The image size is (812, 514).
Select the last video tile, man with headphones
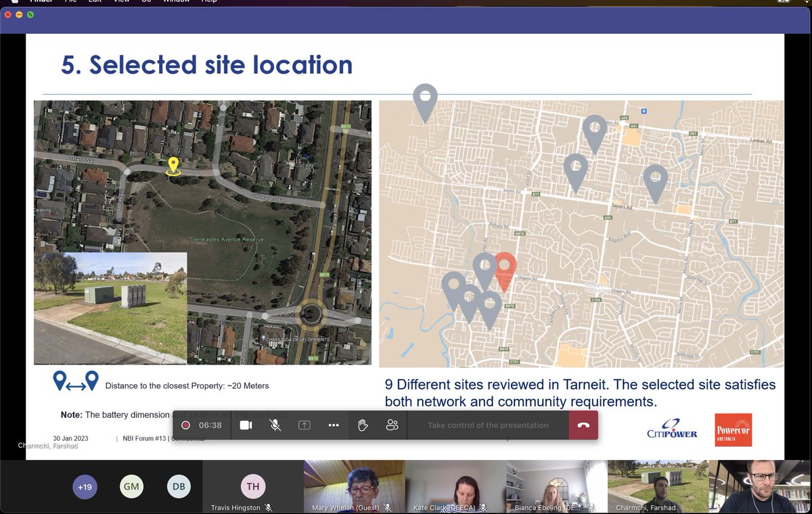click(760, 487)
